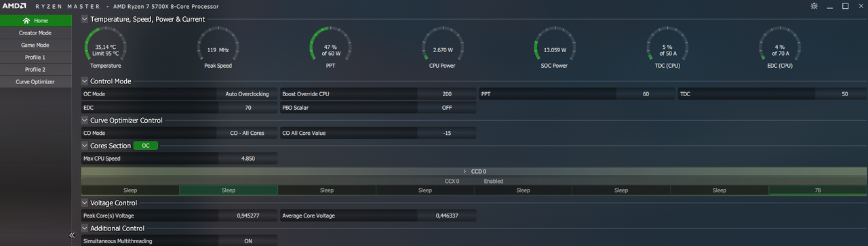The width and height of the screenshot is (868, 246).
Task: Click the SOC Power gauge
Action: (x=555, y=47)
